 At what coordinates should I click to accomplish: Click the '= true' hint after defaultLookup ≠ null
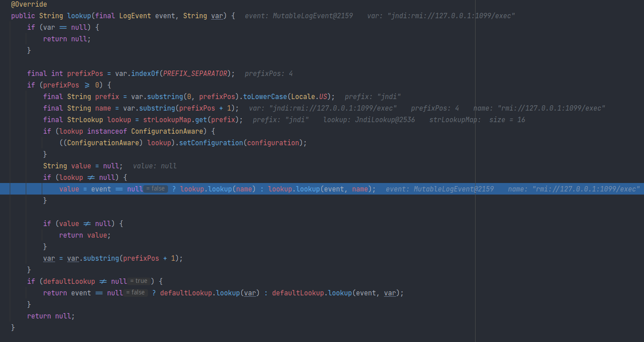pyautogui.click(x=139, y=281)
